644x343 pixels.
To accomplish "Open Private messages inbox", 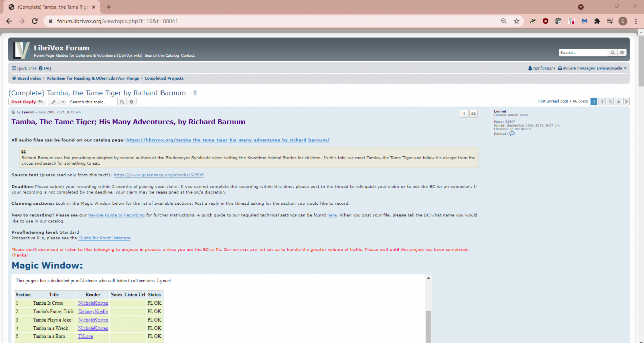I will point(576,68).
